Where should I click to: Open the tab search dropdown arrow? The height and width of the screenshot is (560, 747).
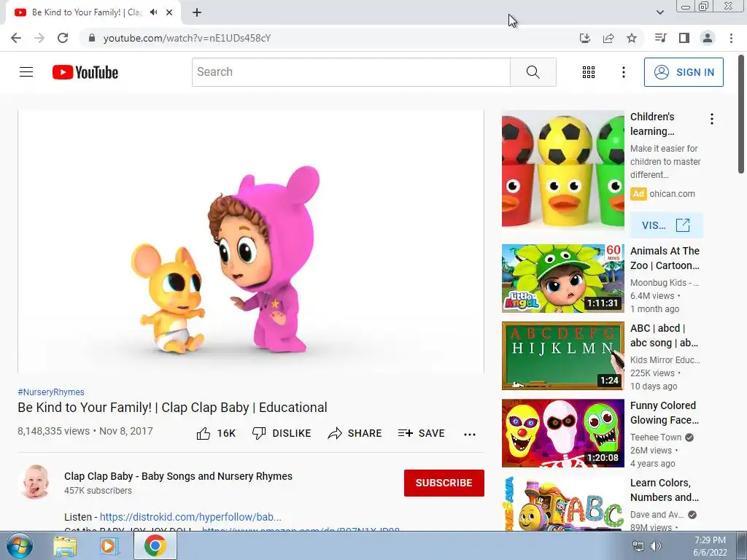659,12
